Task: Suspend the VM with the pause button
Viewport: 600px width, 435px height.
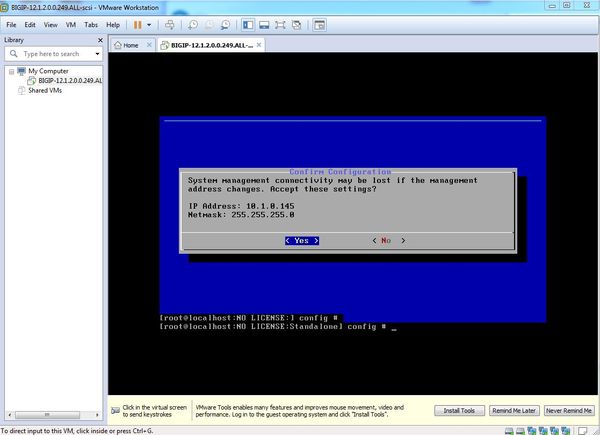Action: [137, 25]
